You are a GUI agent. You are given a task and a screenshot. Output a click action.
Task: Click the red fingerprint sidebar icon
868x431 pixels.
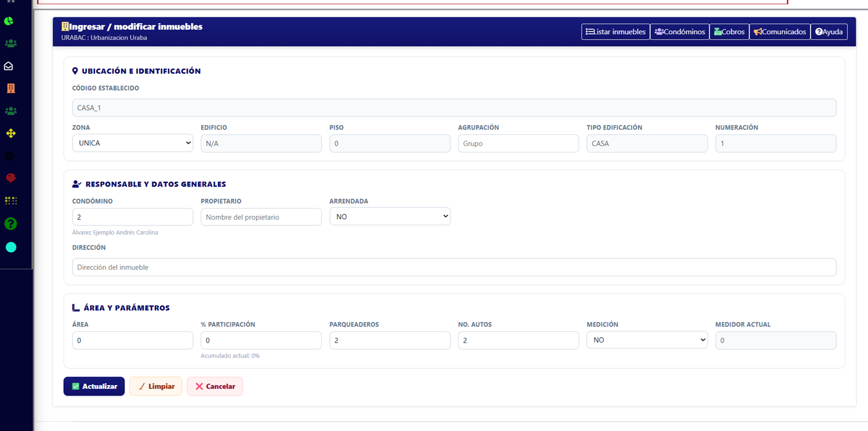[x=10, y=178]
